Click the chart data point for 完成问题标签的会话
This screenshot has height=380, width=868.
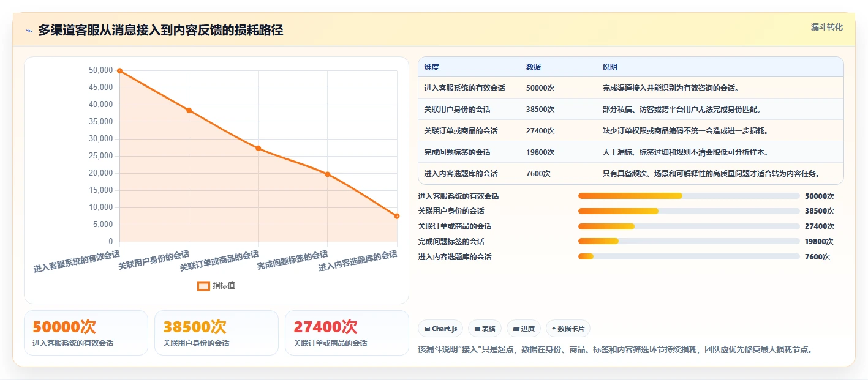pos(328,174)
